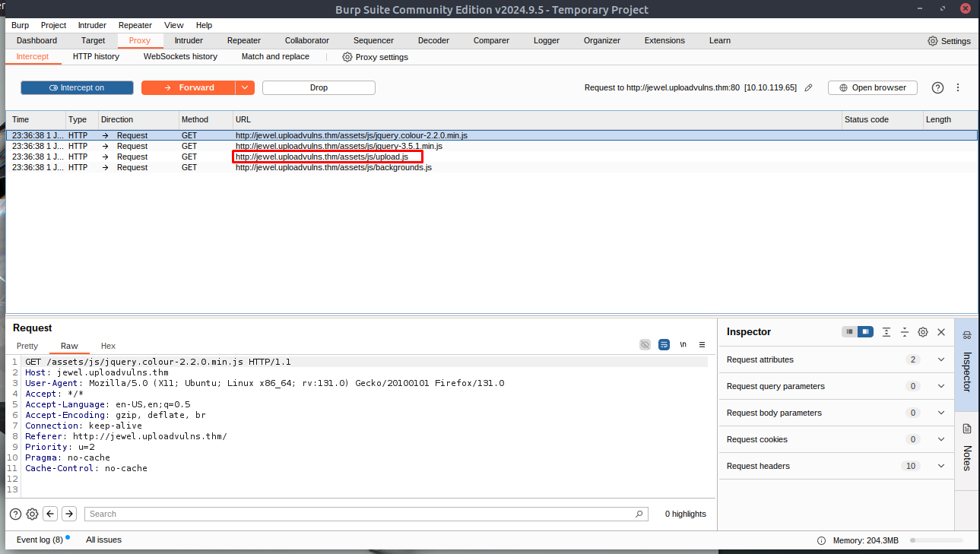The height and width of the screenshot is (554, 980).
Task: Click the Forward button
Action: tap(189, 88)
